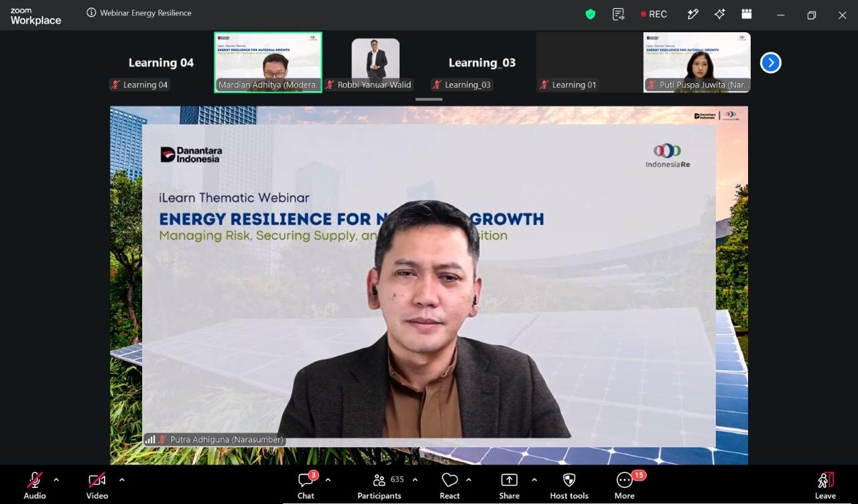The image size is (858, 504).
Task: Open the AI Companion sparkle icon
Action: [x=720, y=14]
